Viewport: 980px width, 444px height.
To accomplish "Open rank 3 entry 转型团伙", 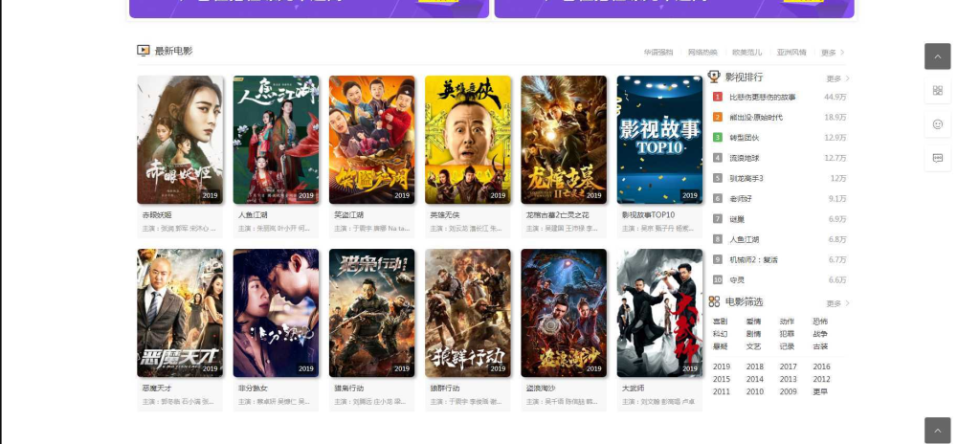I will coord(744,138).
